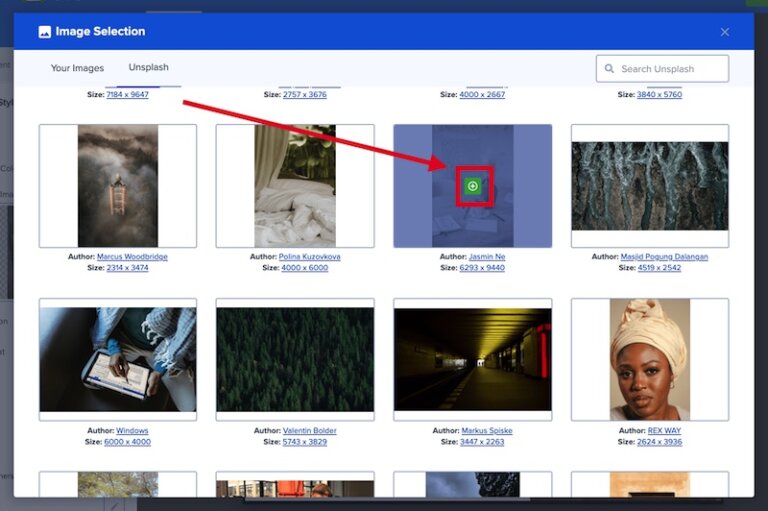
Task: Close the Image Selection dialog
Action: tap(725, 32)
